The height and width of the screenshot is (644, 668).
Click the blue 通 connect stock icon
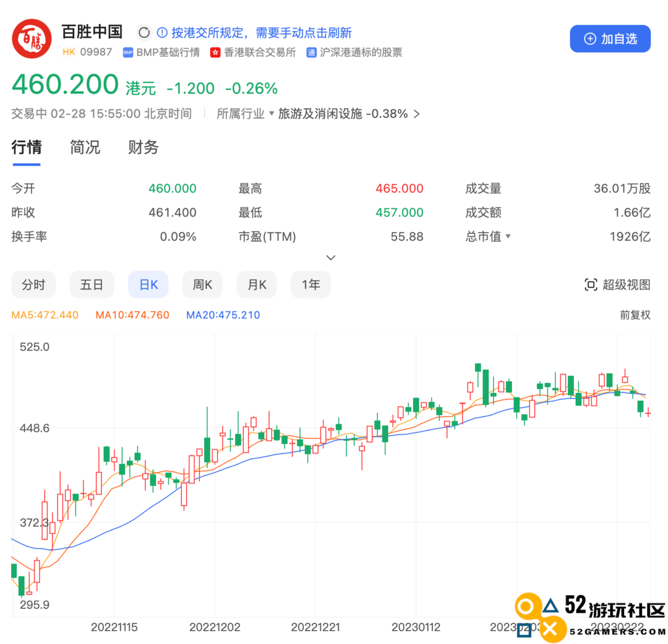tap(311, 53)
